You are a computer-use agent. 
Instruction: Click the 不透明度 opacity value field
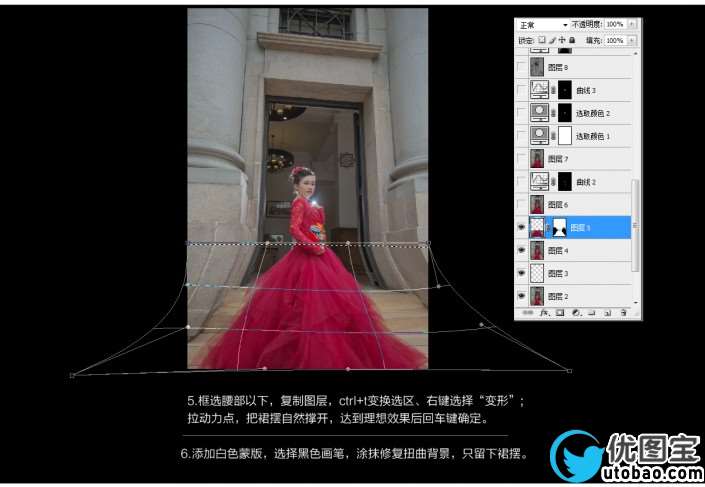615,24
